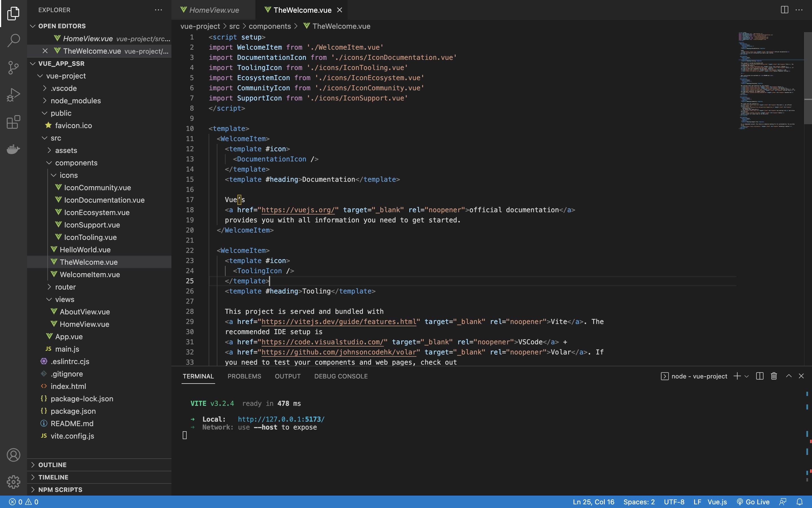The image size is (812, 508).
Task: Change end of line sequence LF
Action: tap(697, 502)
